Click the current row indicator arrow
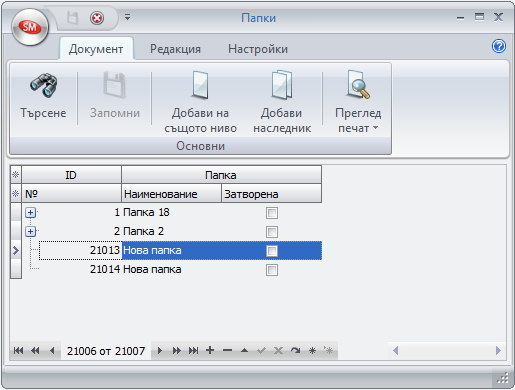 click(16, 250)
